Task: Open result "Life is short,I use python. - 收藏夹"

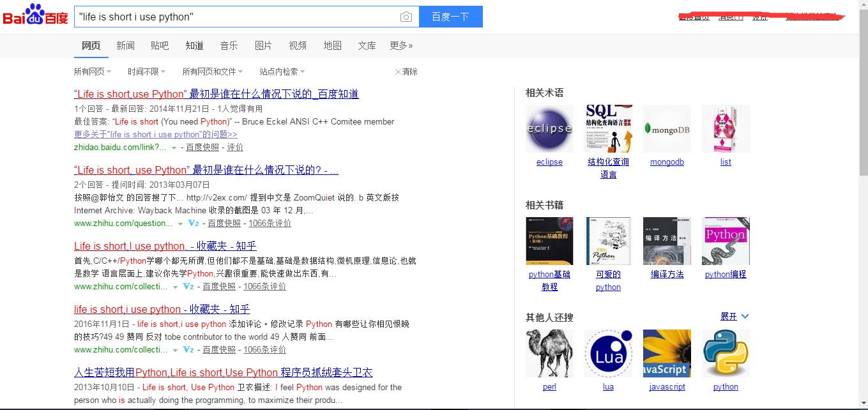Action: pyautogui.click(x=165, y=246)
